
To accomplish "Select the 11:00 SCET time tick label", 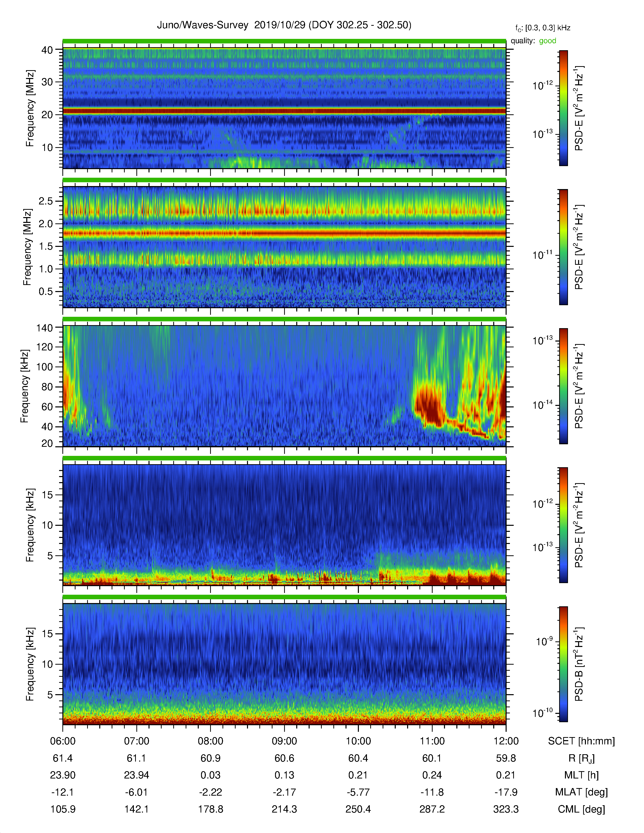I will (432, 741).
